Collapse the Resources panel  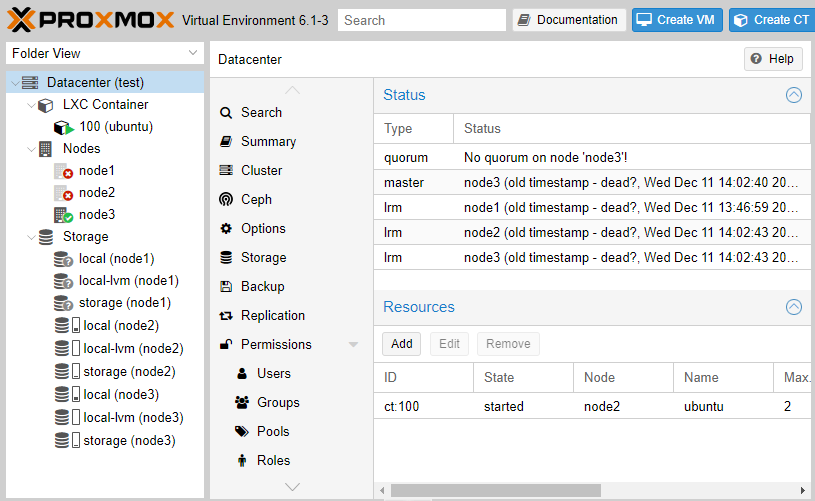click(794, 307)
